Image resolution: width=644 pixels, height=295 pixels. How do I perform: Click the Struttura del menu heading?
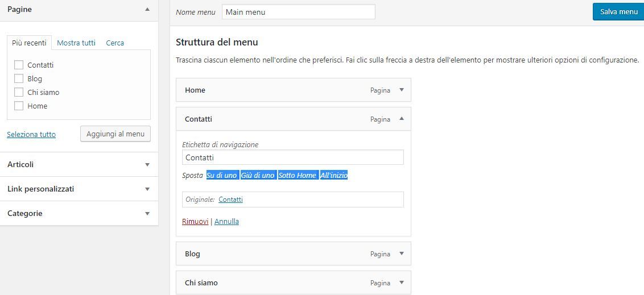click(217, 42)
